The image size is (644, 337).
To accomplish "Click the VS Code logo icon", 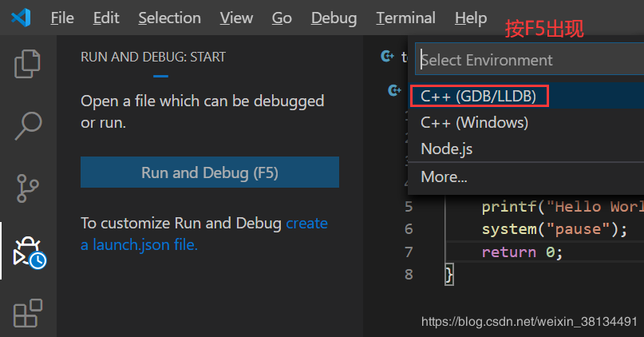I will click(x=21, y=18).
